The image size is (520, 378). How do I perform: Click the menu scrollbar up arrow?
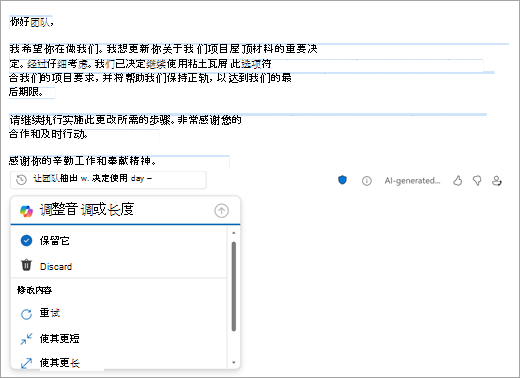tap(234, 232)
